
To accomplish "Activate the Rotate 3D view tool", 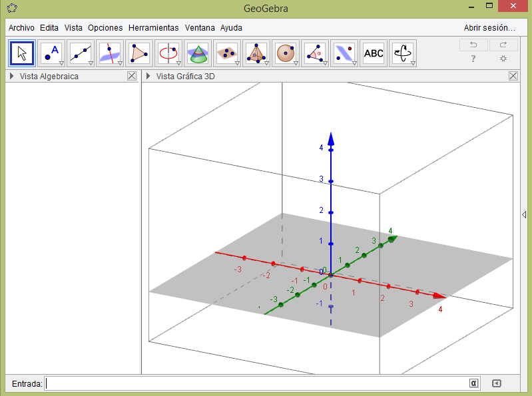I will pyautogui.click(x=403, y=53).
